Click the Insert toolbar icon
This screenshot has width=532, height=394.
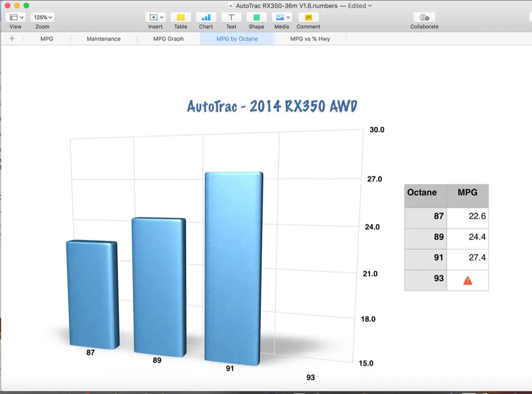[x=153, y=17]
